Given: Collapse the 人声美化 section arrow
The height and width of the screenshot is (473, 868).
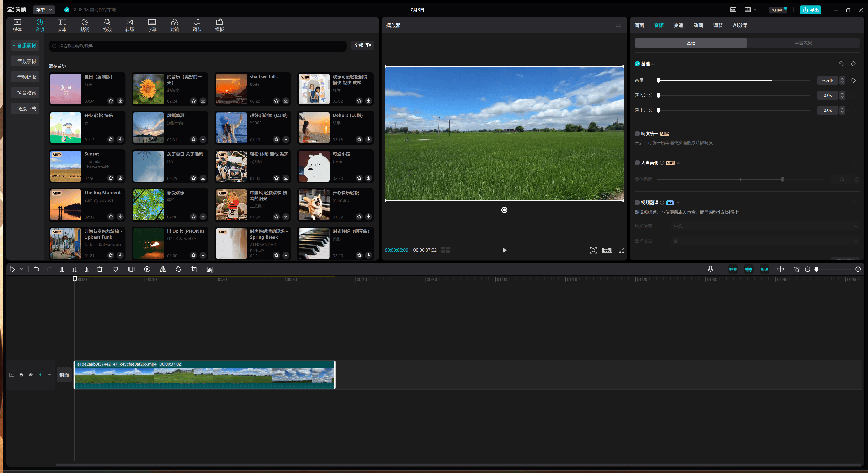Looking at the screenshot, I should [x=678, y=163].
